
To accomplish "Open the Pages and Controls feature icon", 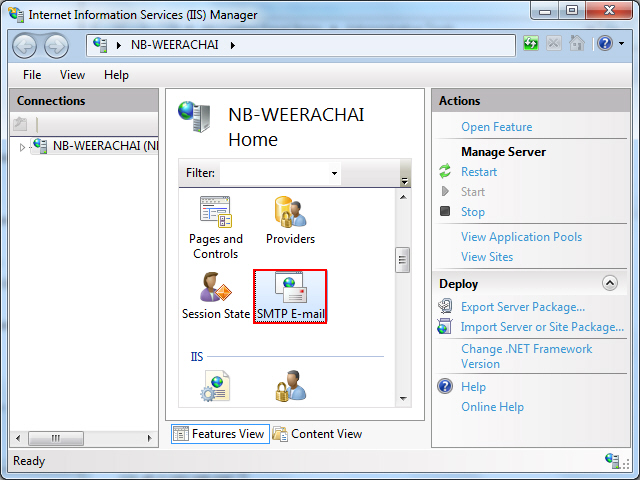I will pyautogui.click(x=216, y=228).
